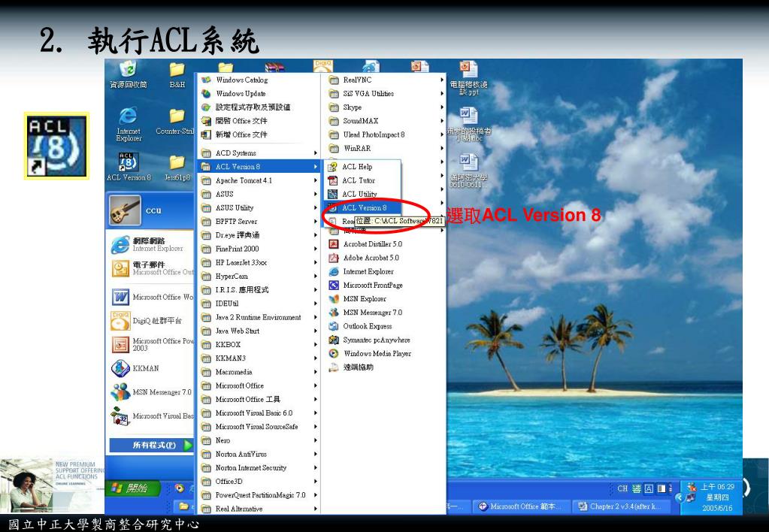This screenshot has width=769, height=532.
Task: Open Microsoft Visual Basic from Start menu
Action: click(152, 416)
